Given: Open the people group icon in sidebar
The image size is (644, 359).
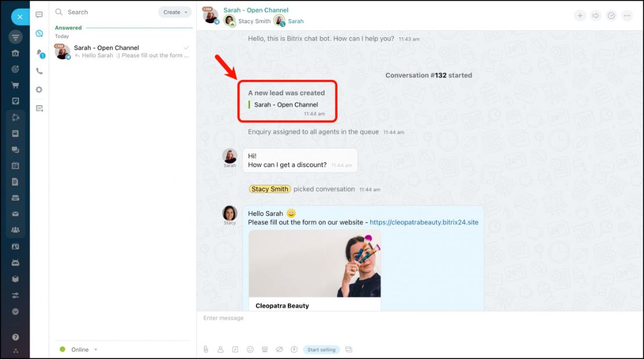Looking at the screenshot, I should pyautogui.click(x=15, y=230).
